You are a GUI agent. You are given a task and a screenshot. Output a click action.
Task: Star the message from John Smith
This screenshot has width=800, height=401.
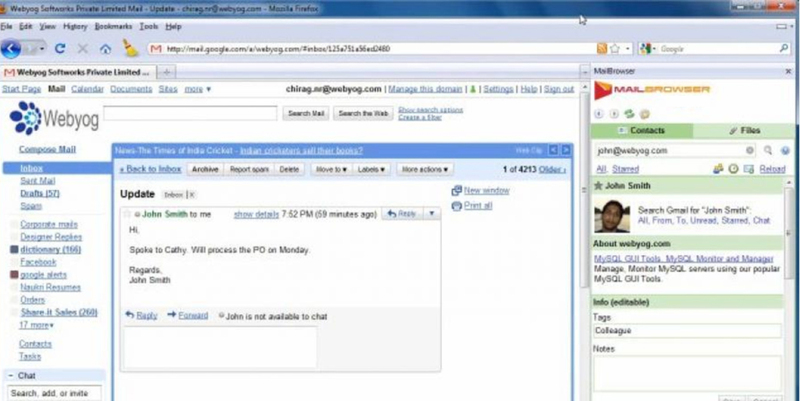coord(128,214)
